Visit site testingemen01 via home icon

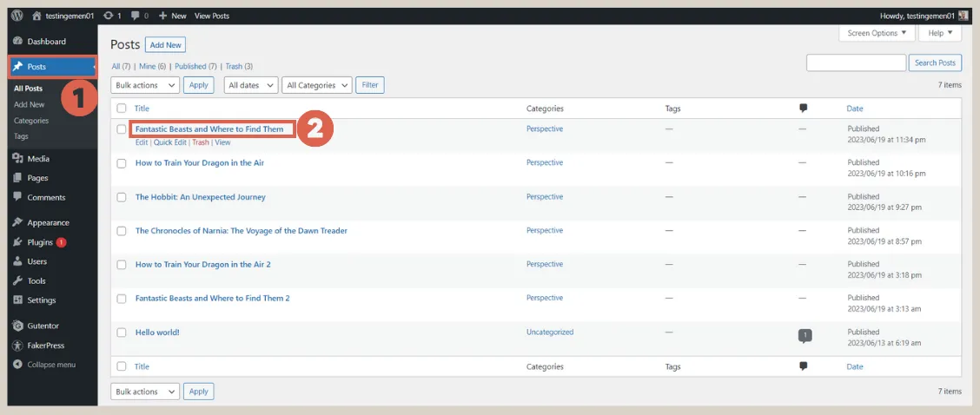click(x=63, y=16)
